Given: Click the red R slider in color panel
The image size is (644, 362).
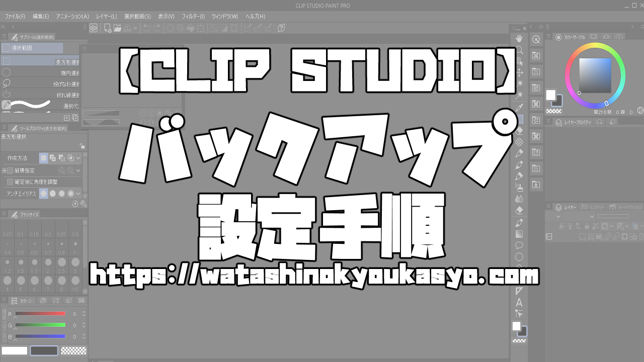Looking at the screenshot, I should 40,314.
